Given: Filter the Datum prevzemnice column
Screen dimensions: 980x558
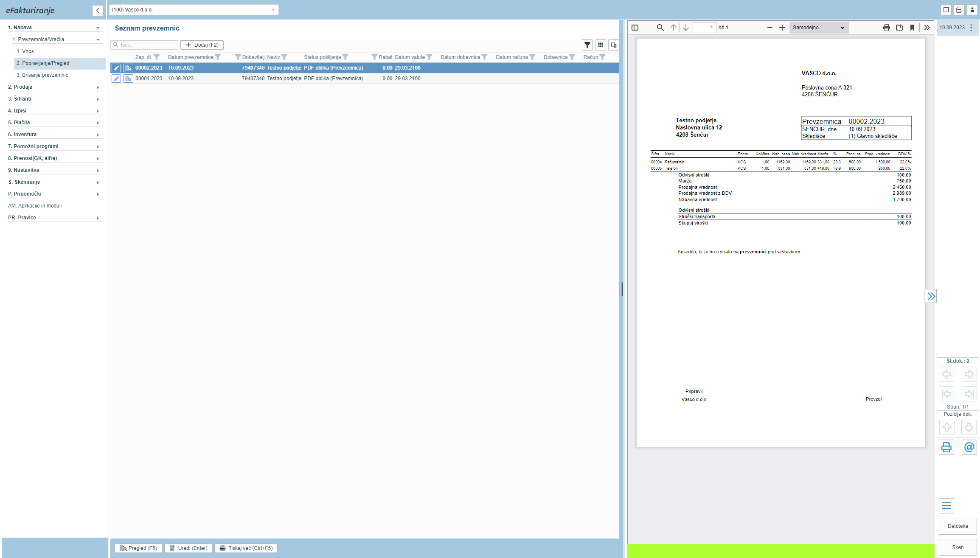Looking at the screenshot, I should 218,57.
